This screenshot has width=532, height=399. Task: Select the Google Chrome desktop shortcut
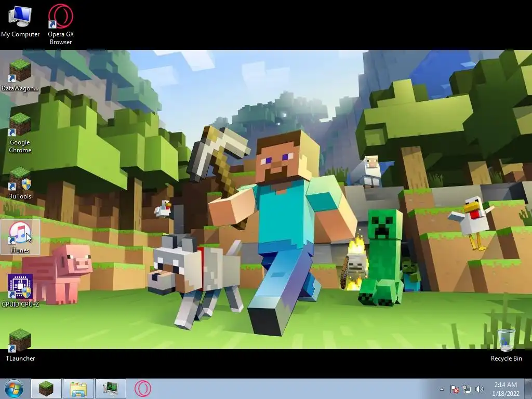point(20,133)
